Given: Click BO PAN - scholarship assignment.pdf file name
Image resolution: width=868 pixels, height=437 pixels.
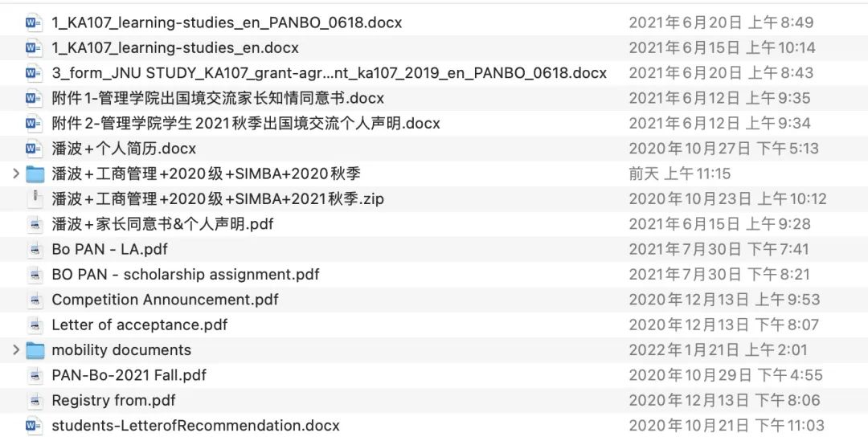Looking at the screenshot, I should click(186, 275).
